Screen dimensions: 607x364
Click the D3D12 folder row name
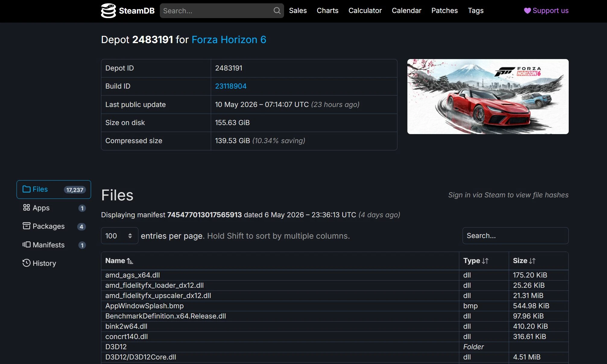click(116, 347)
